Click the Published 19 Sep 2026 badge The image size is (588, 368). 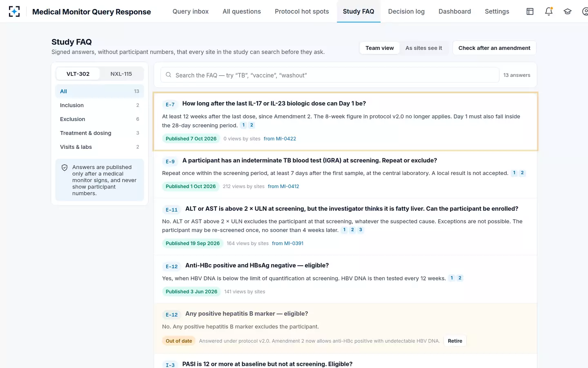point(193,243)
